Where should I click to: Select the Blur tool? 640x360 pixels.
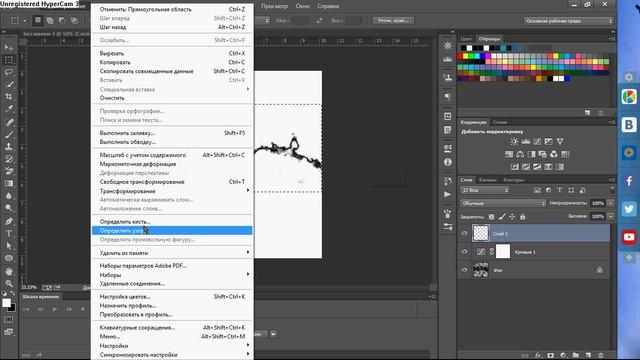coord(9,196)
